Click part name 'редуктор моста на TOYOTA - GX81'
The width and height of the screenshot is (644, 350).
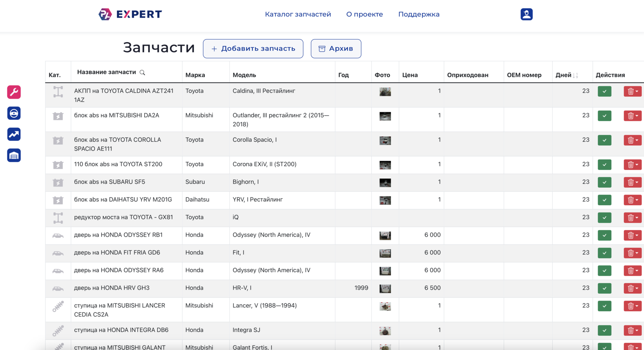[123, 217]
